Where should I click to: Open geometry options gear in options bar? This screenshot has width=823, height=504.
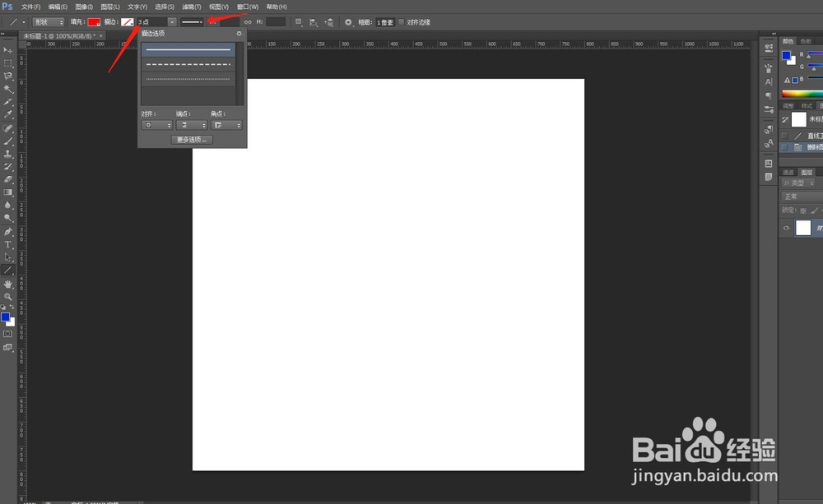348,22
